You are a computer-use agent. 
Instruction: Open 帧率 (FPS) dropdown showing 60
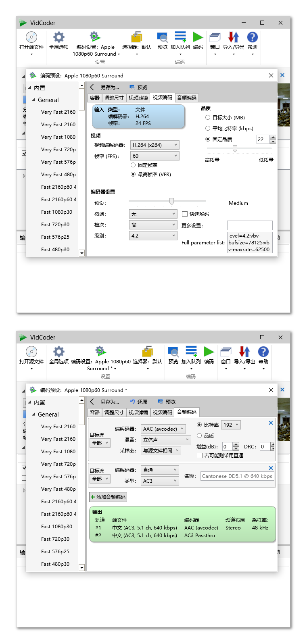click(x=155, y=156)
